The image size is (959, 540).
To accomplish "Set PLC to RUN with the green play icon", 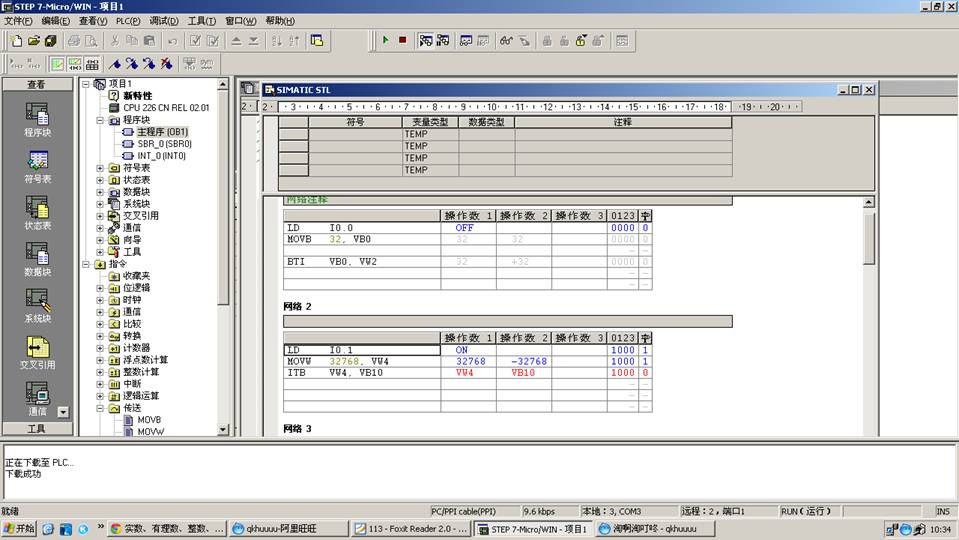I will [x=385, y=40].
